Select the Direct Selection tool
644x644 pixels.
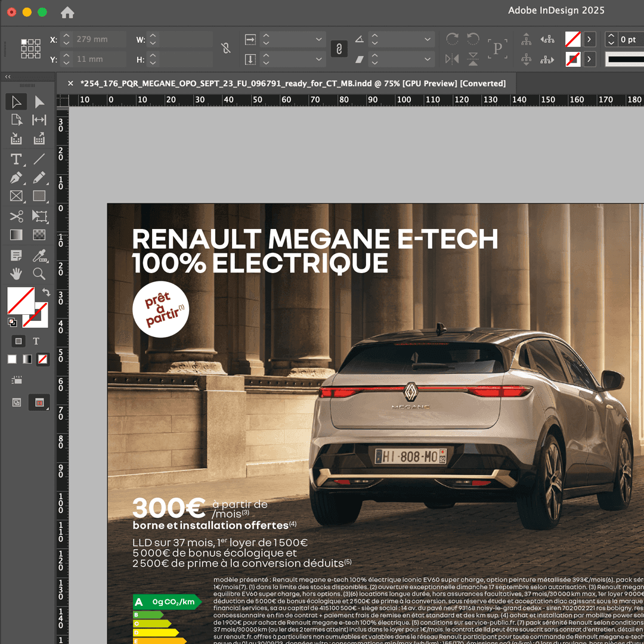point(39,102)
